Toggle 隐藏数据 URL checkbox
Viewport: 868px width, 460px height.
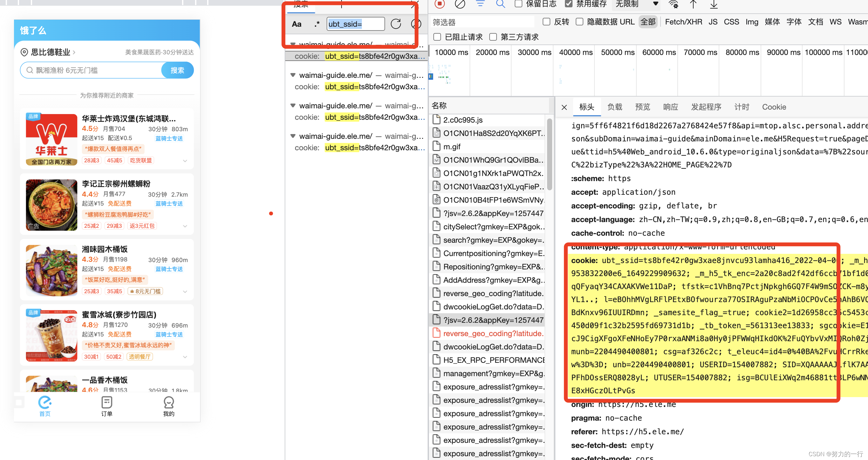[x=580, y=22]
